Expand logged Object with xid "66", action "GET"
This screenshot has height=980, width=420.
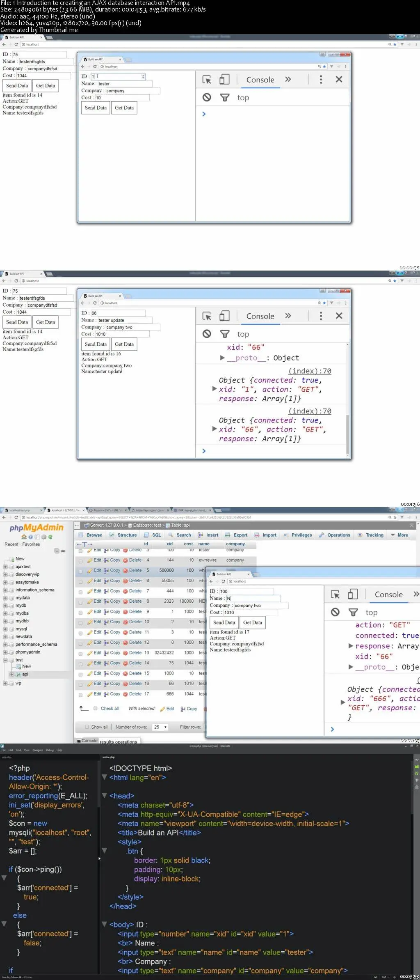coord(214,429)
